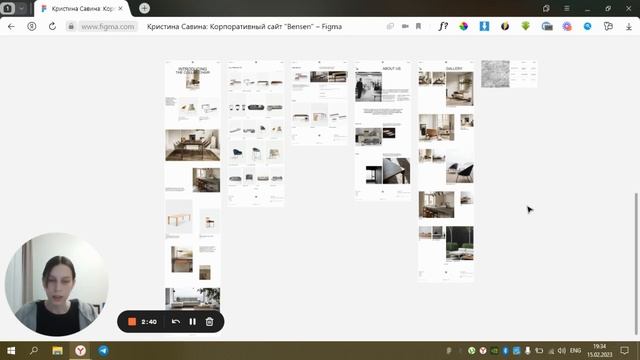Select the Кристина Савина Figma tab
Screen dimensions: 640x360
tap(82, 9)
